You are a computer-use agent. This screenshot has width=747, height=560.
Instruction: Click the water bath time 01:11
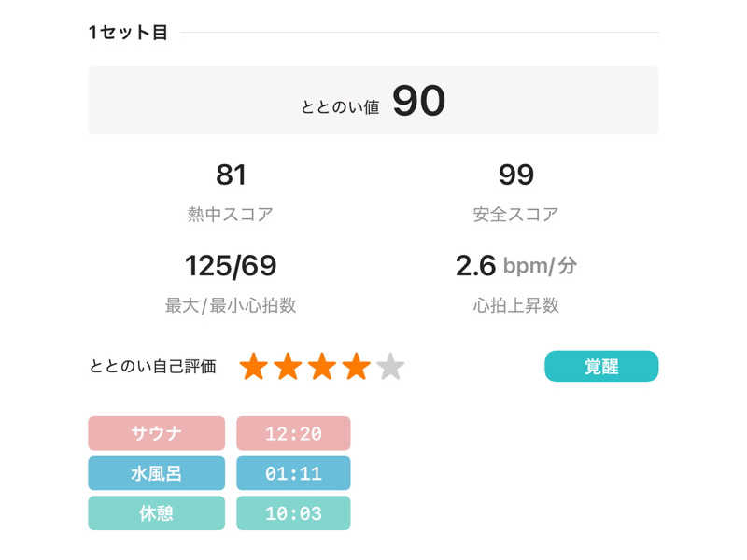pyautogui.click(x=293, y=473)
